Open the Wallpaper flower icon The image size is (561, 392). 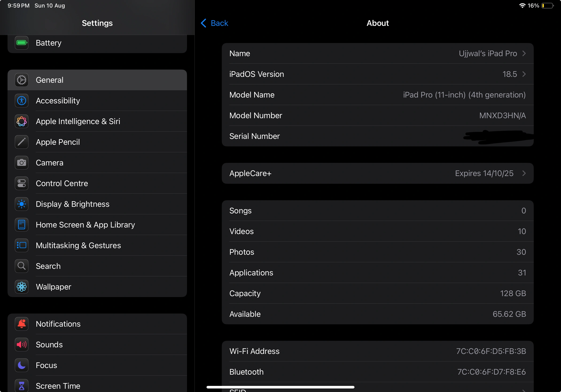(22, 287)
